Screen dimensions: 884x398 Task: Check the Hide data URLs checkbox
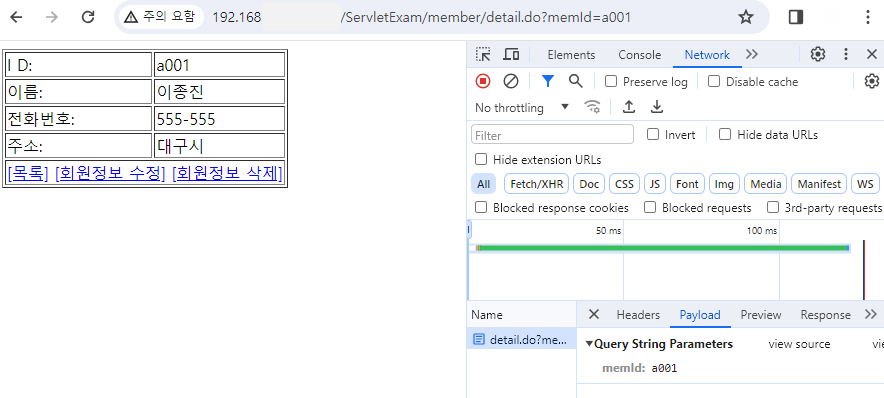point(725,134)
